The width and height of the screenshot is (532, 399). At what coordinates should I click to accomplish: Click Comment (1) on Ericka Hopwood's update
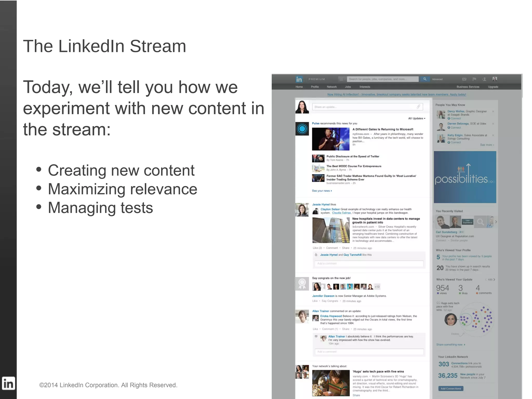[330, 329]
